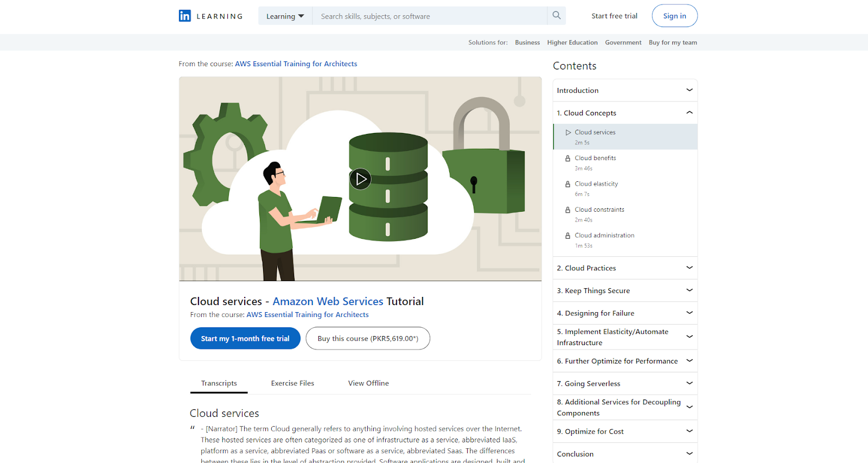
Task: Click the lock icon for Cloud administration
Action: coord(568,236)
